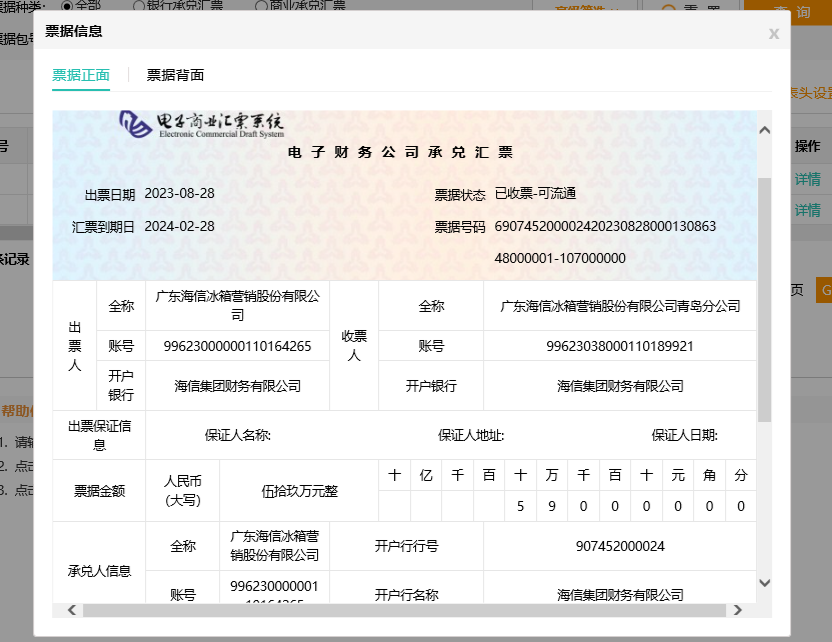Click the '角' column header in the amount grid
Image resolution: width=832 pixels, height=642 pixels.
click(709, 475)
